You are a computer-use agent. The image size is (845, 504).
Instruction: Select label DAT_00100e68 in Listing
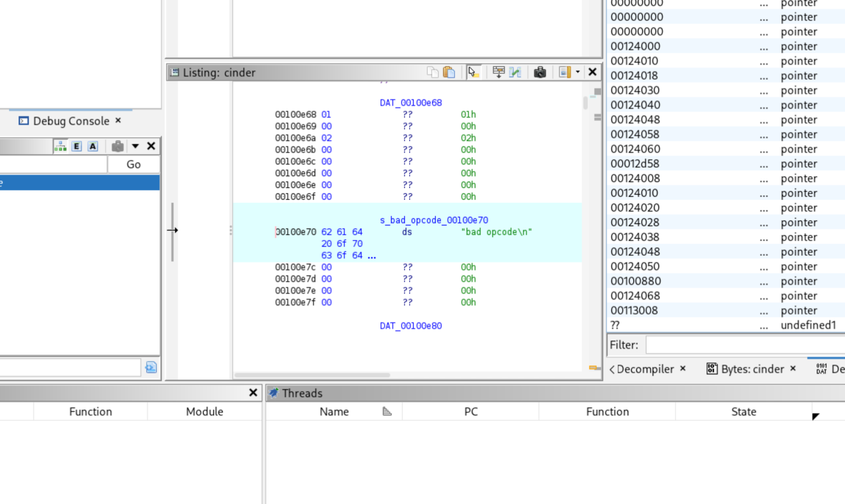coord(411,103)
